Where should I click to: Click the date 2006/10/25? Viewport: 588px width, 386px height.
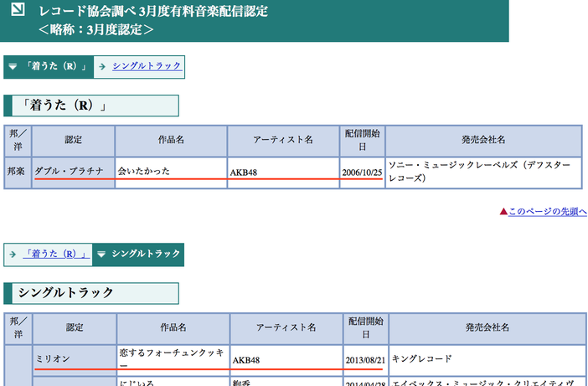[362, 172]
